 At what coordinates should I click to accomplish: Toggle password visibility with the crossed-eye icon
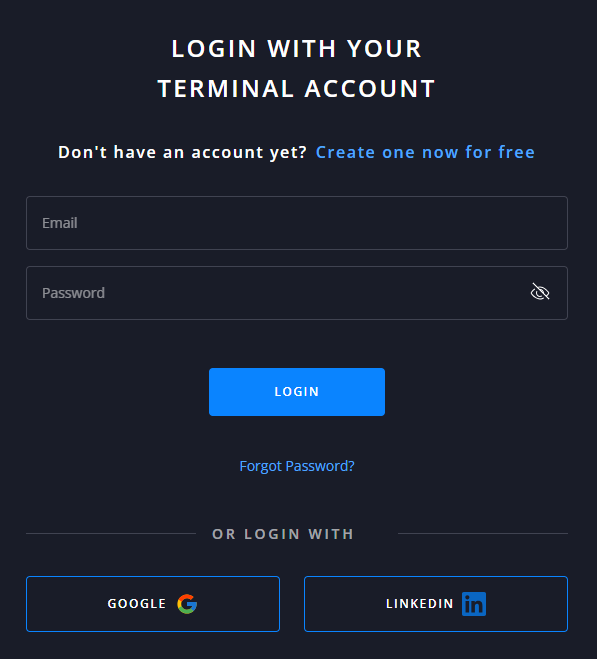[540, 292]
